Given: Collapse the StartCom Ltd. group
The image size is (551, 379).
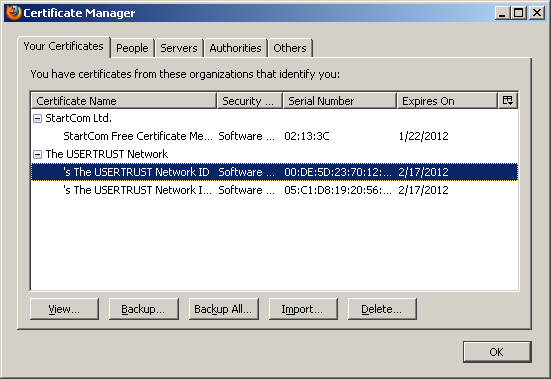Looking at the screenshot, I should 37,119.
